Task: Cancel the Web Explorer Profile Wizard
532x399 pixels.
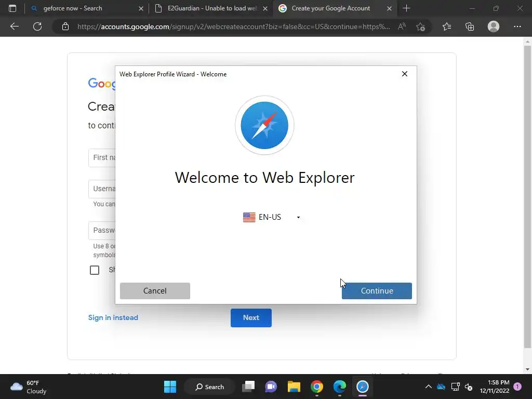Action: (x=155, y=291)
